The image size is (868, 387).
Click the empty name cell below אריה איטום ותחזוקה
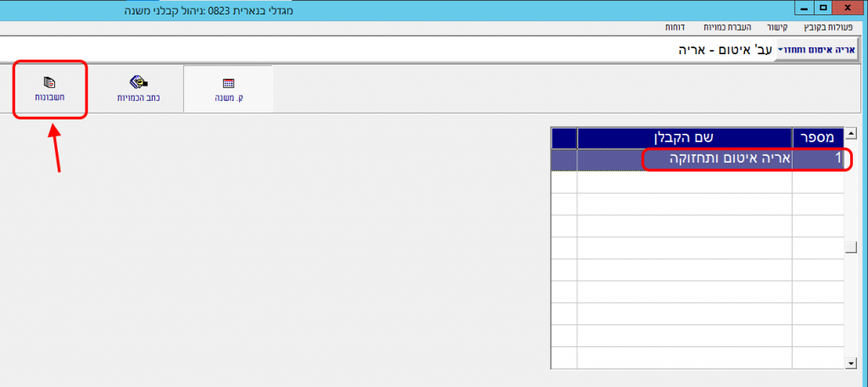click(684, 182)
